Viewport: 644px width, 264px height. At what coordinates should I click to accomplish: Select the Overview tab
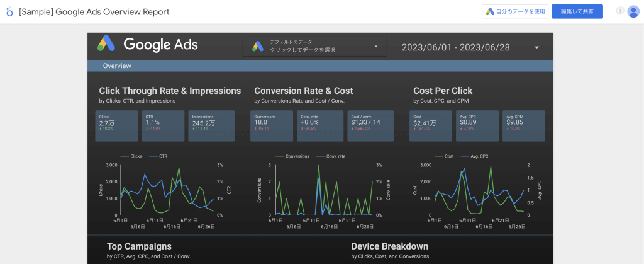click(x=117, y=66)
